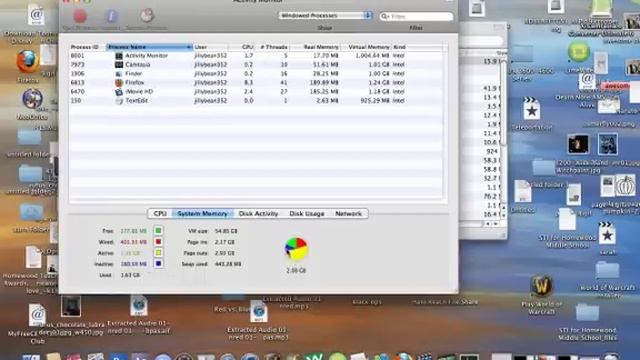Viewport: 640px width, 360px height.
Task: Click the memory usage pie chart
Action: (296, 249)
